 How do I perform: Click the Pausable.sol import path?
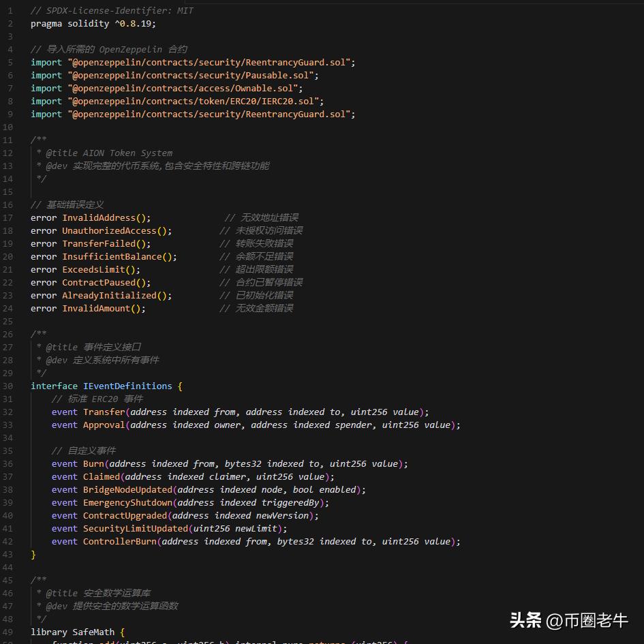point(193,76)
